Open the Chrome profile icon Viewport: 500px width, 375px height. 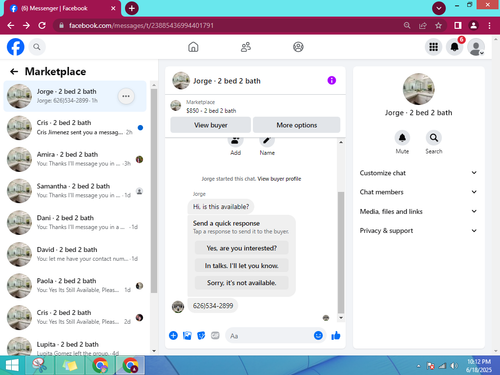pyautogui.click(x=473, y=25)
